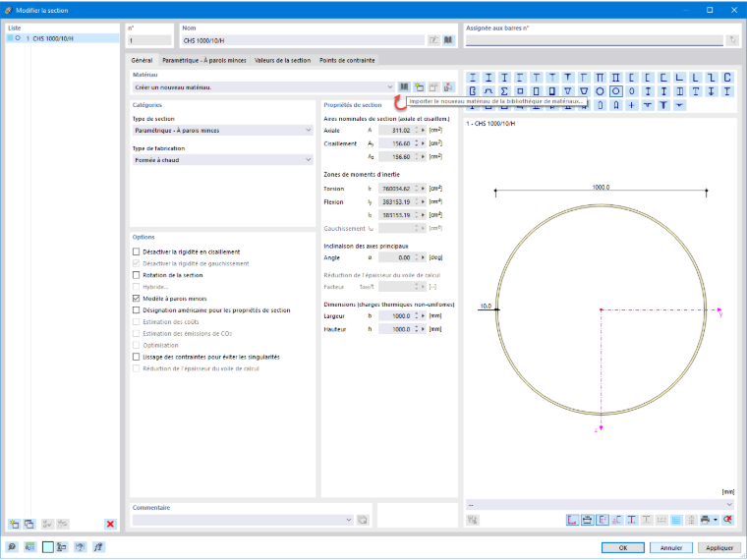The image size is (747, 560).
Task: Click the Nom input field
Action: [x=303, y=40]
